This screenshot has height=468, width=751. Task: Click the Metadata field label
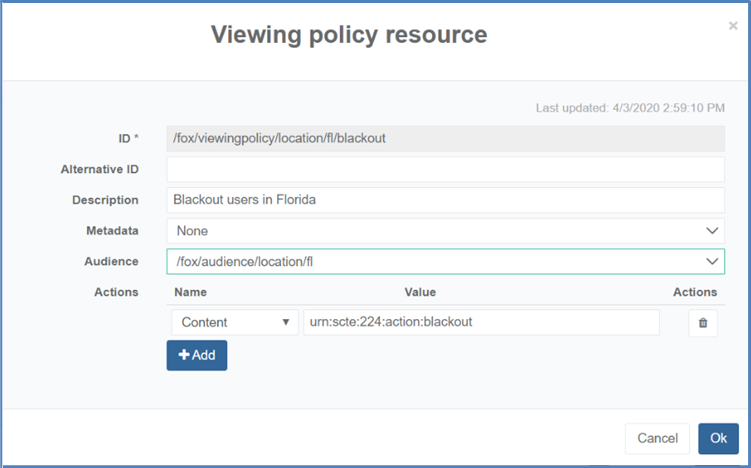[x=112, y=230]
